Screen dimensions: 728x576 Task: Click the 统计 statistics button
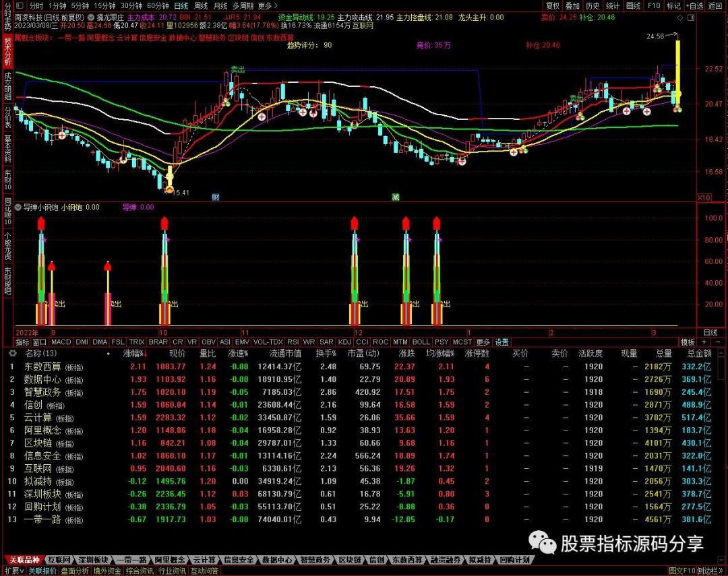613,5
